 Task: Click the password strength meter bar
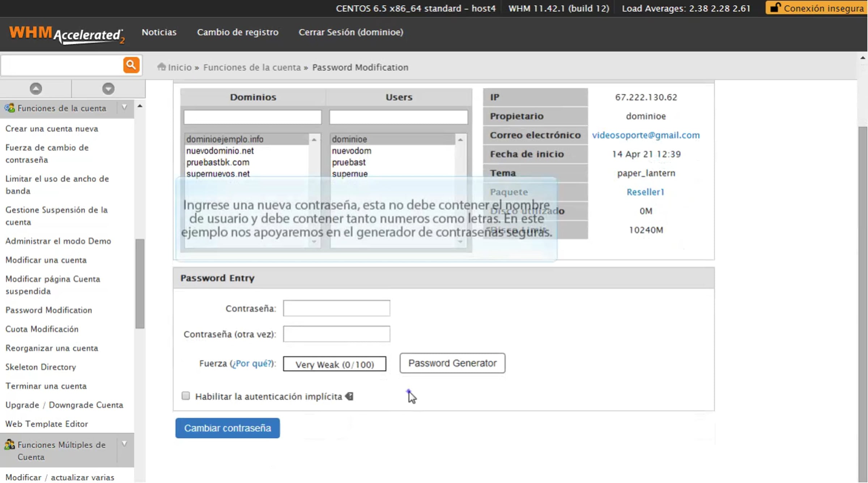(x=335, y=364)
